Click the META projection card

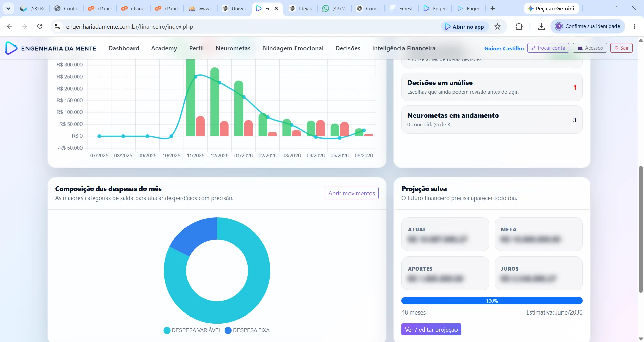point(539,234)
